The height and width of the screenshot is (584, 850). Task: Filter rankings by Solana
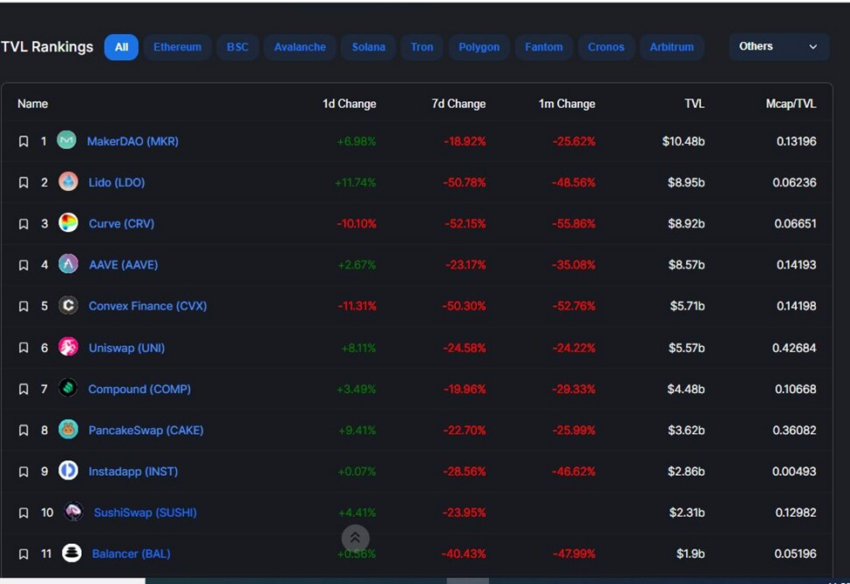[x=368, y=47]
